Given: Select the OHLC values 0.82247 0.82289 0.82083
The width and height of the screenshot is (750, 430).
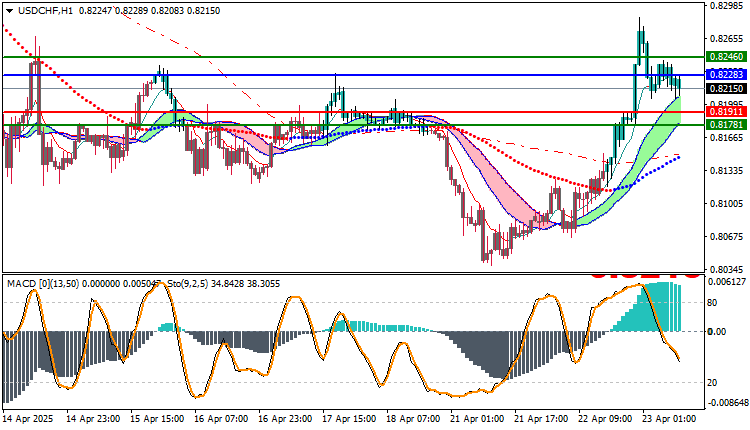Looking at the screenshot, I should pyautogui.click(x=131, y=11).
